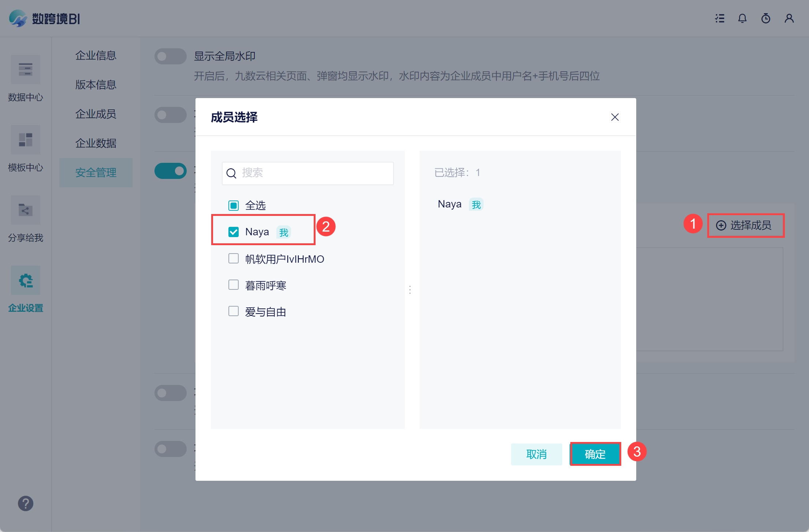Screen dimensions: 809x532
Task: Go to 企业数据 menu item
Action: point(96,143)
